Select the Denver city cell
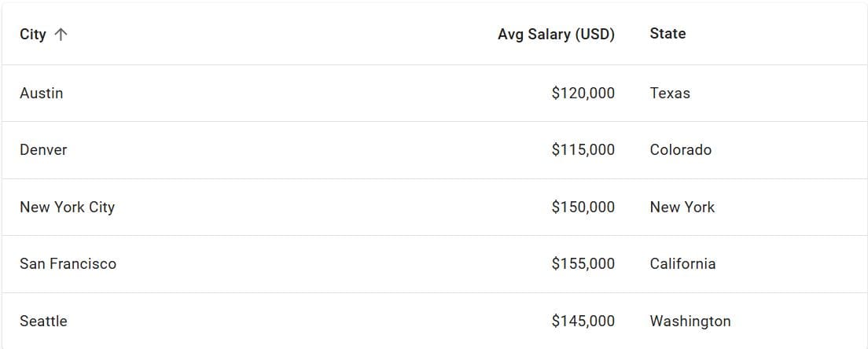The image size is (868, 349). pyautogui.click(x=43, y=149)
